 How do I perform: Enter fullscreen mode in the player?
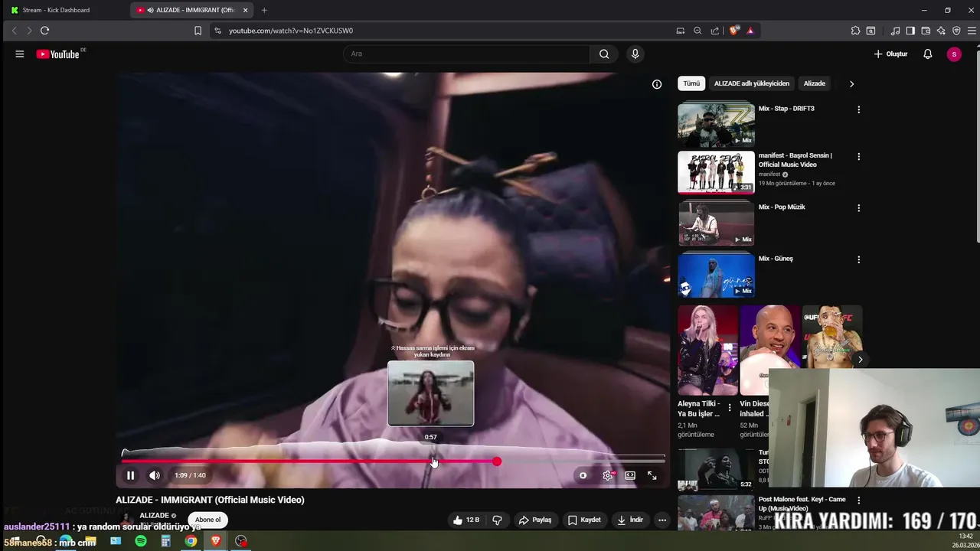652,475
